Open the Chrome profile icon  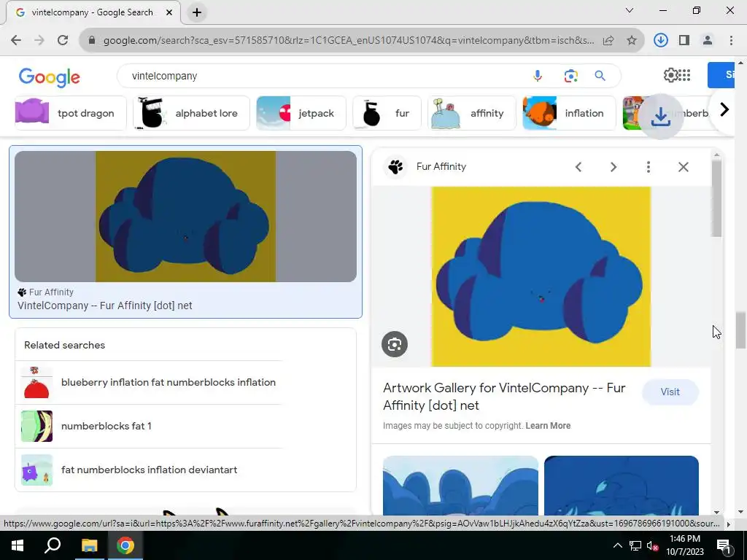[708, 41]
